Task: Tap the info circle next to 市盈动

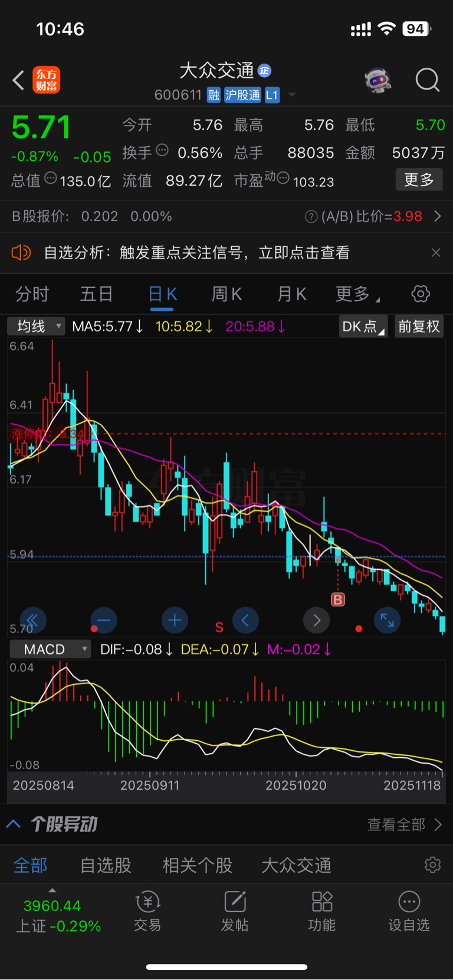Action: coord(283,178)
